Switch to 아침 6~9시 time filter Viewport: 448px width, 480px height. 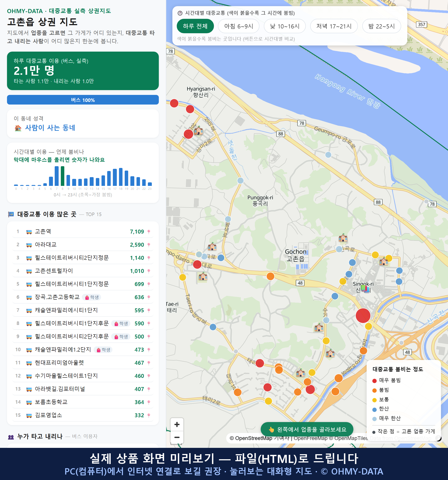coord(239,26)
